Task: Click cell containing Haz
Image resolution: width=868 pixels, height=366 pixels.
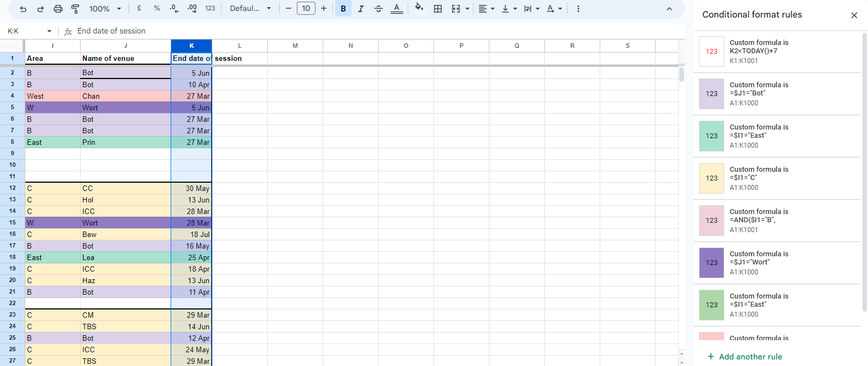Action: (126, 280)
